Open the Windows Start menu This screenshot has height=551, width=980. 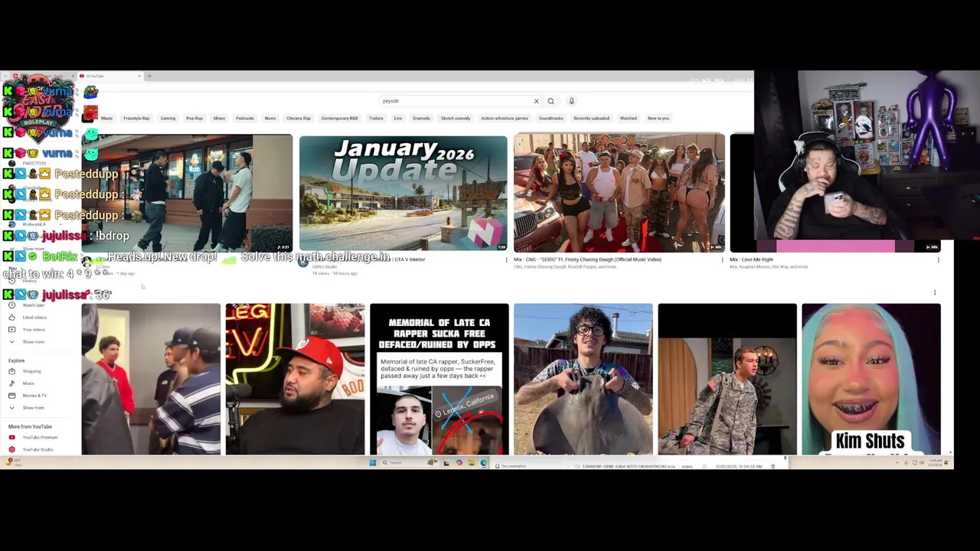pyautogui.click(x=373, y=463)
